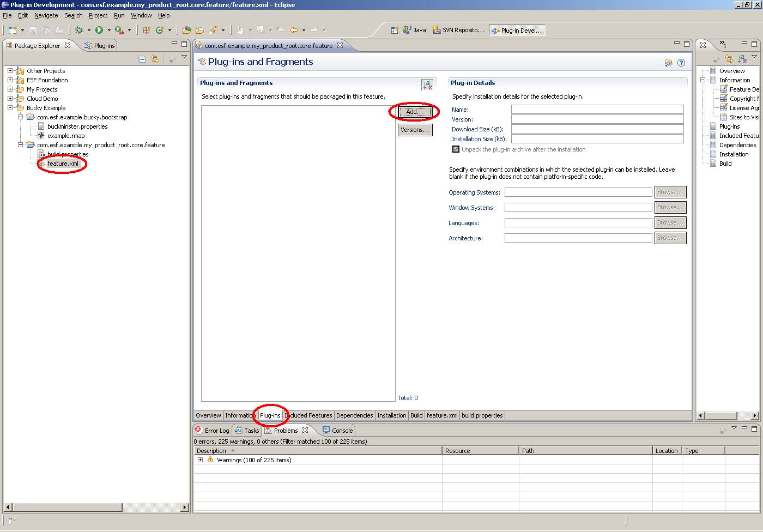This screenshot has width=763, height=532.
Task: Switch to the Dependencies editor tab
Action: point(355,415)
